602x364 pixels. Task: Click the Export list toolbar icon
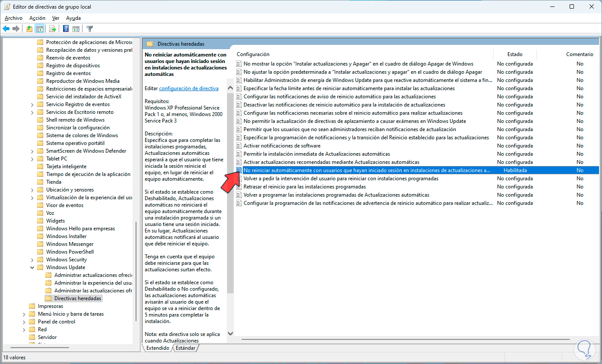click(x=53, y=29)
